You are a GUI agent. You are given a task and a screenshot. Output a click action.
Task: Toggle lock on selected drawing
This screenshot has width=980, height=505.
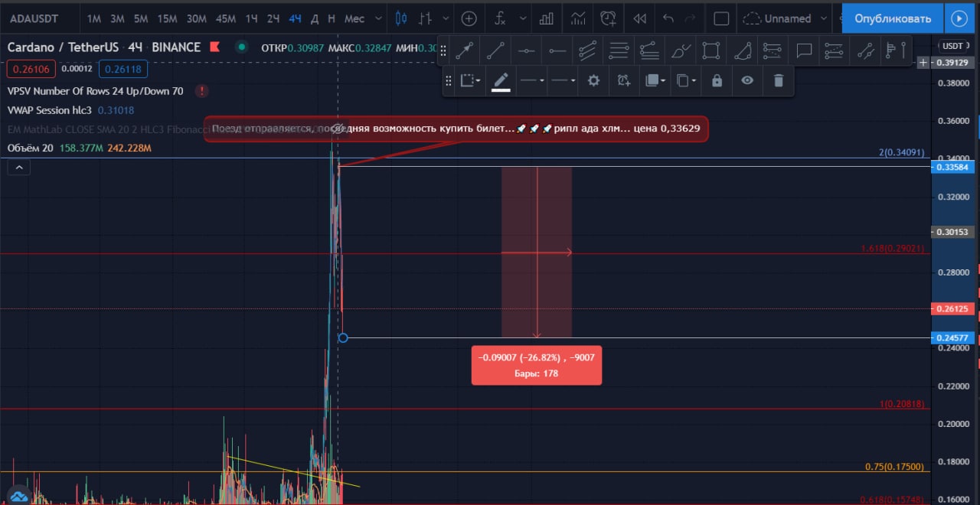(717, 80)
